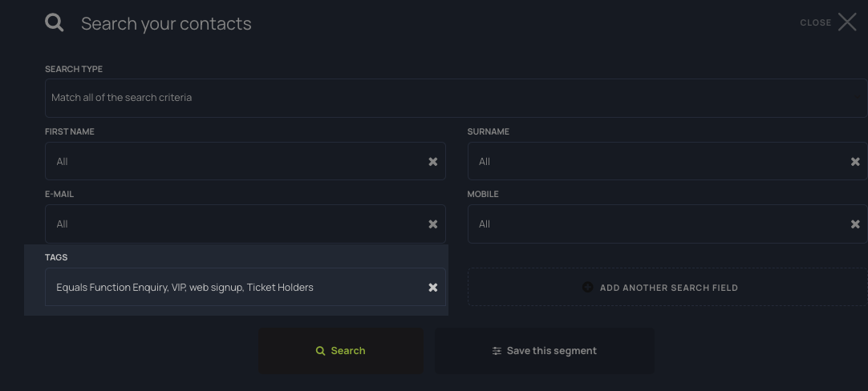This screenshot has height=391, width=868.
Task: Remove the Surname field with its X
Action: [855, 162]
